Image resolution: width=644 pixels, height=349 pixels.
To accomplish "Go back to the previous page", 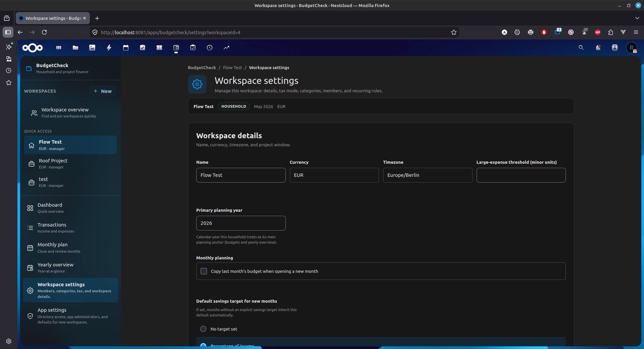I will coord(20,32).
